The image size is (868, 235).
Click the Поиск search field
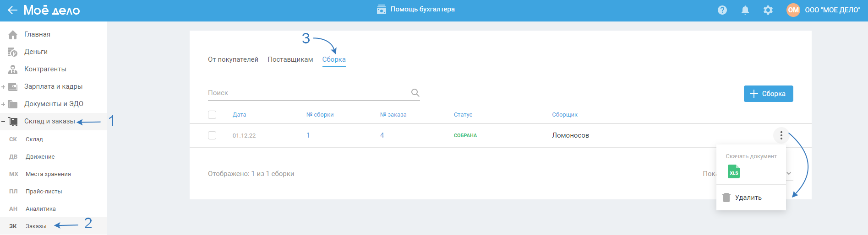point(307,93)
